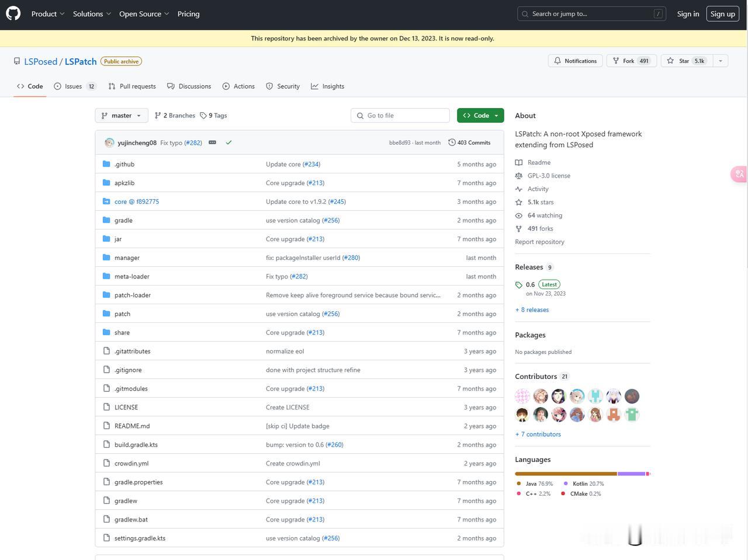Open the build.gradle.kts file
This screenshot has height=560, width=748.
coord(136,444)
